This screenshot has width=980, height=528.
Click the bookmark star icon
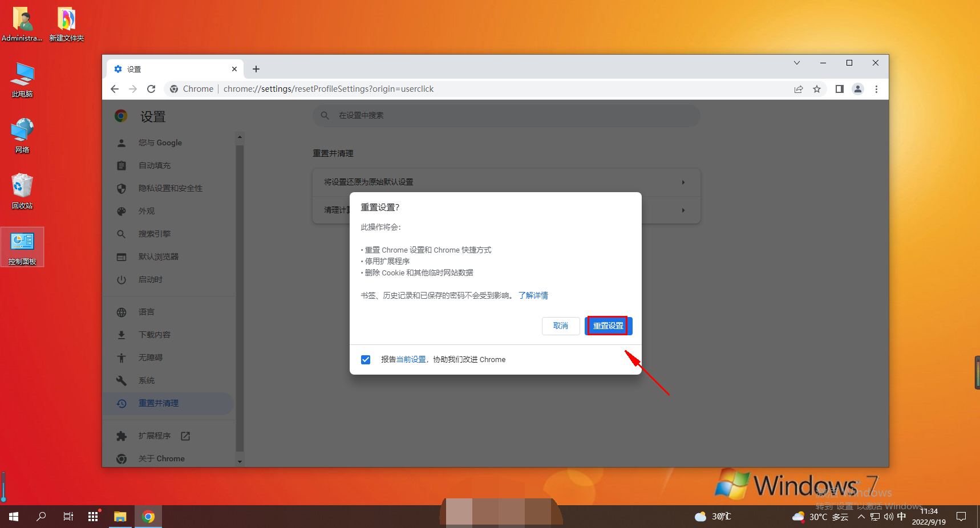[x=817, y=89]
